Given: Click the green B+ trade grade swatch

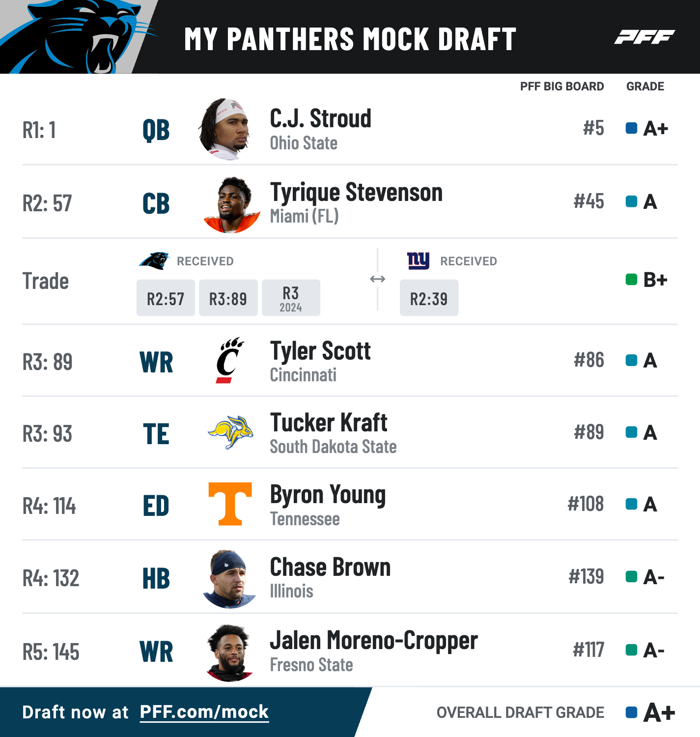Looking at the screenshot, I should pyautogui.click(x=631, y=280).
